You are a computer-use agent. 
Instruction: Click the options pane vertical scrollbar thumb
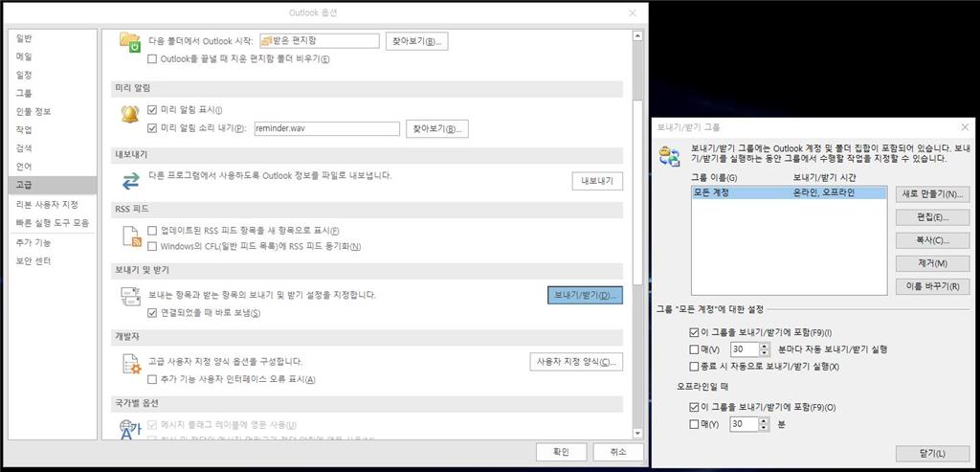point(637,191)
